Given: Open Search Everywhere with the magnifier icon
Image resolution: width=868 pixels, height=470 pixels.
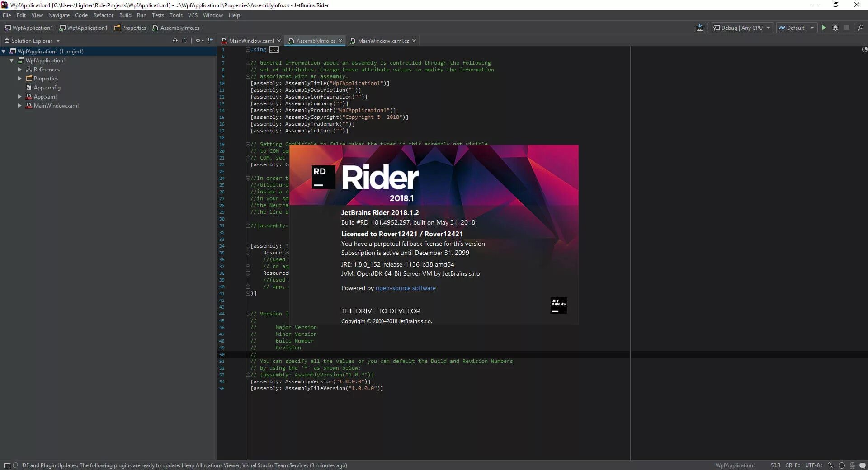Looking at the screenshot, I should (x=860, y=28).
